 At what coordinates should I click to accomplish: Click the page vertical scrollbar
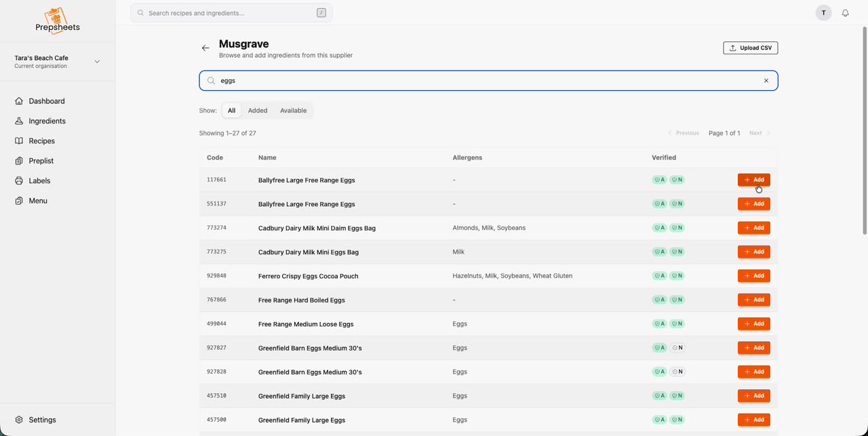(865, 130)
